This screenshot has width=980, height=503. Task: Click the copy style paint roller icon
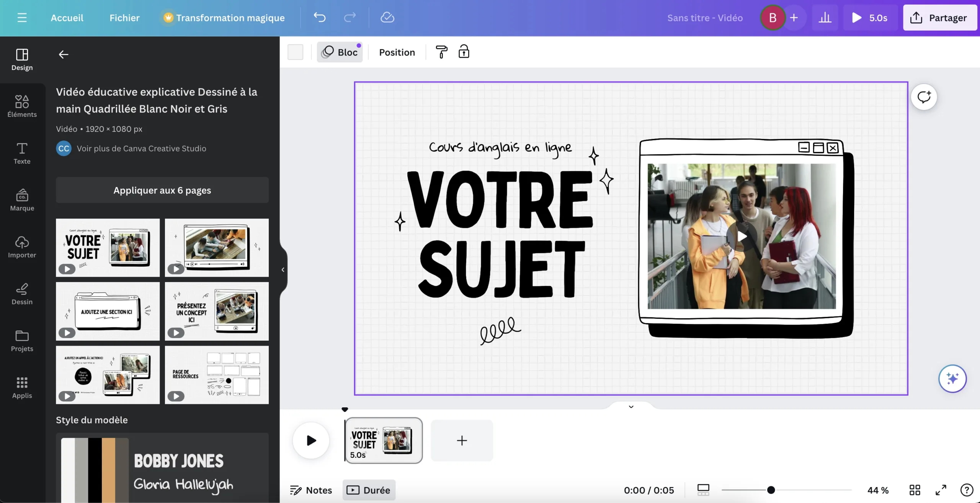pyautogui.click(x=441, y=52)
